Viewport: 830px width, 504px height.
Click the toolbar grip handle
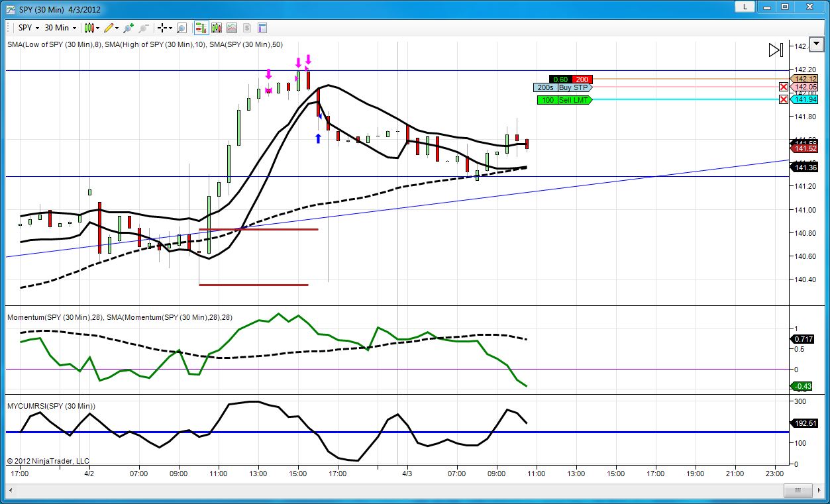pos(9,28)
